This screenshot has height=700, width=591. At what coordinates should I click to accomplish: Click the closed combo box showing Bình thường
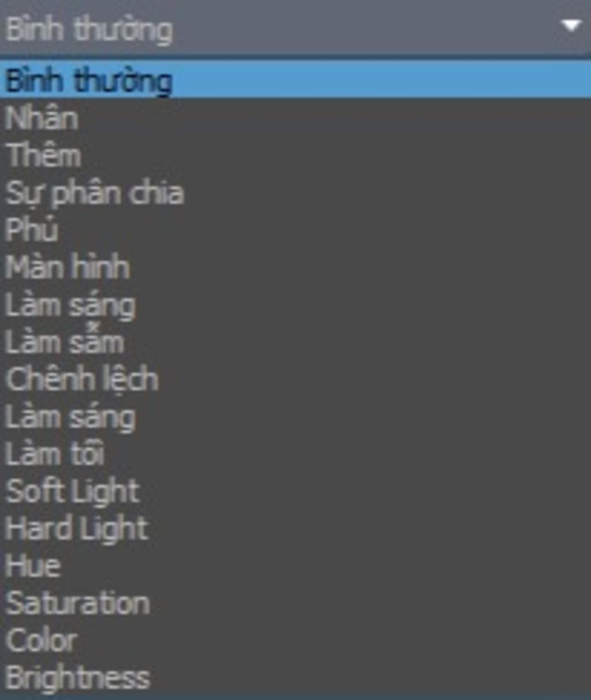click(x=89, y=29)
